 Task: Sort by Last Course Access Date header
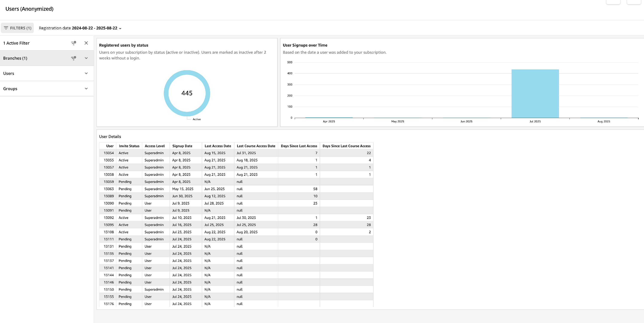click(256, 146)
